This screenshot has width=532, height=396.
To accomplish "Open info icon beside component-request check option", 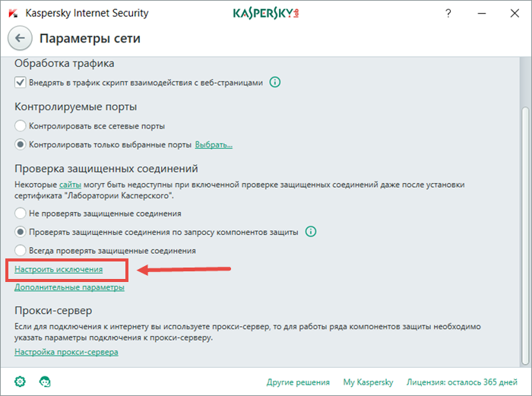I will click(311, 232).
